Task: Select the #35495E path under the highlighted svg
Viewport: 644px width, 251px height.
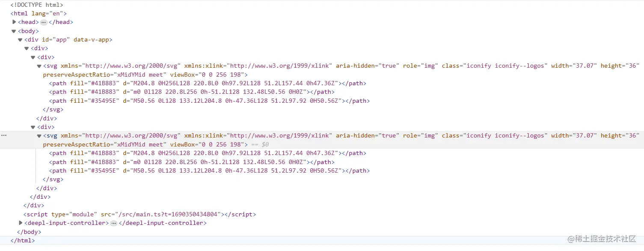Action: (x=209, y=170)
